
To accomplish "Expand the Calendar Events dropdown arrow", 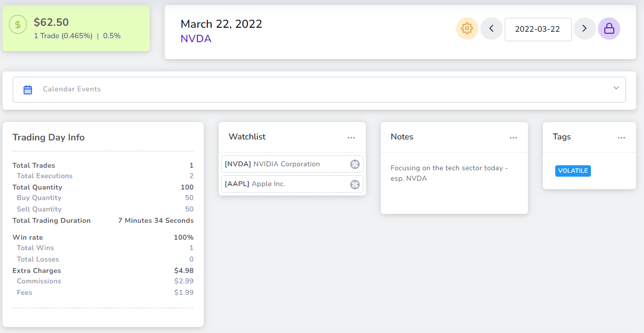I will click(616, 88).
